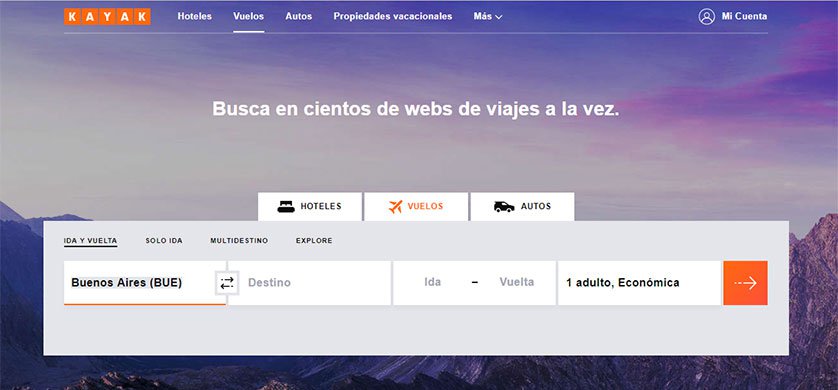838x390 pixels.
Task: Open the Vuelta return date picker
Action: click(x=516, y=282)
